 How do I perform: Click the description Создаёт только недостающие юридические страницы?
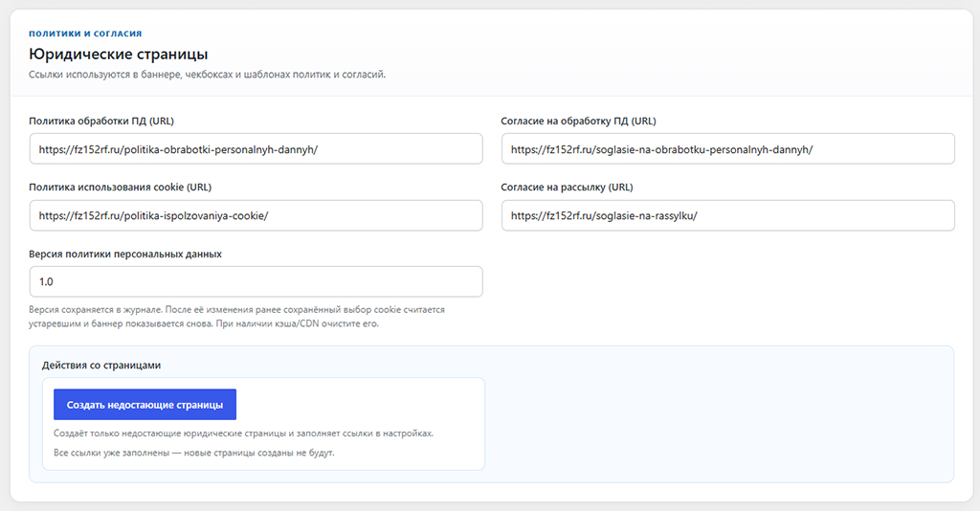click(243, 433)
